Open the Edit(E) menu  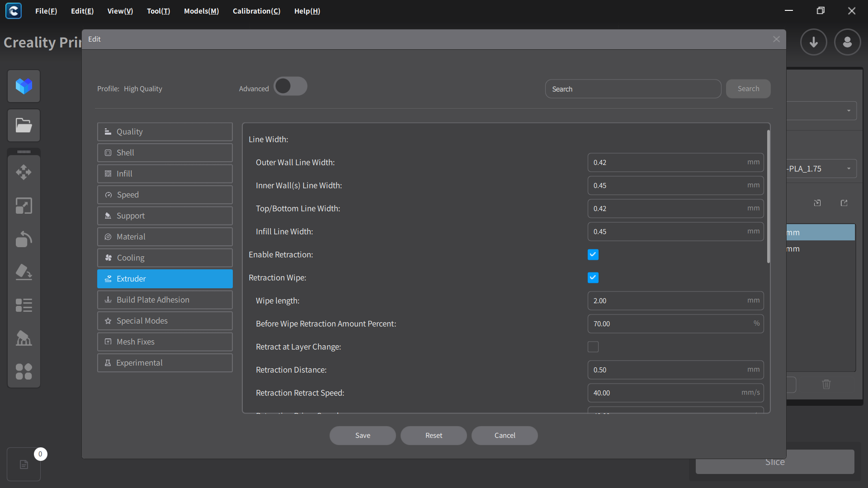82,11
